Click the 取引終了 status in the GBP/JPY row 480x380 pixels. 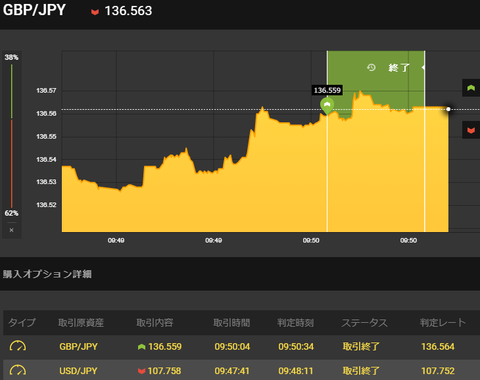pos(361,346)
